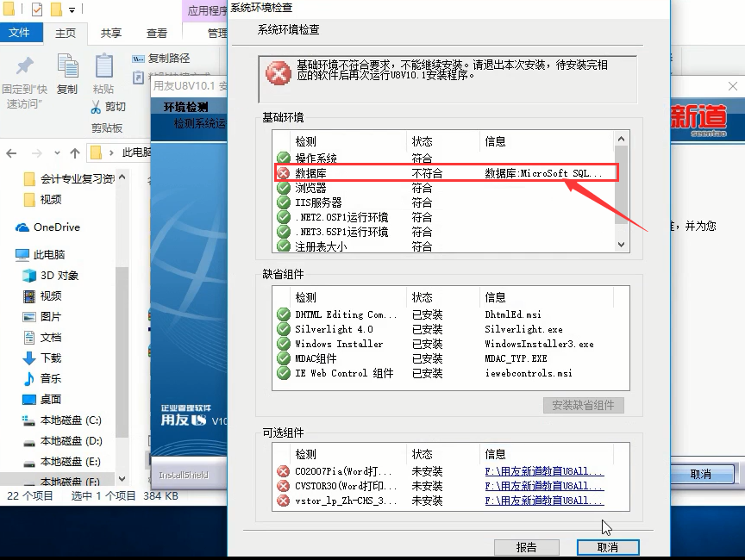Viewport: 745px width, 560px height.
Task: Click the 报告 button
Action: click(x=527, y=547)
